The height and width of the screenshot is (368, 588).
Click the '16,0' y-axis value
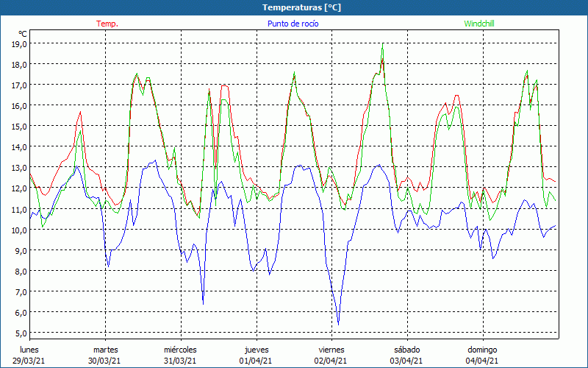click(19, 106)
